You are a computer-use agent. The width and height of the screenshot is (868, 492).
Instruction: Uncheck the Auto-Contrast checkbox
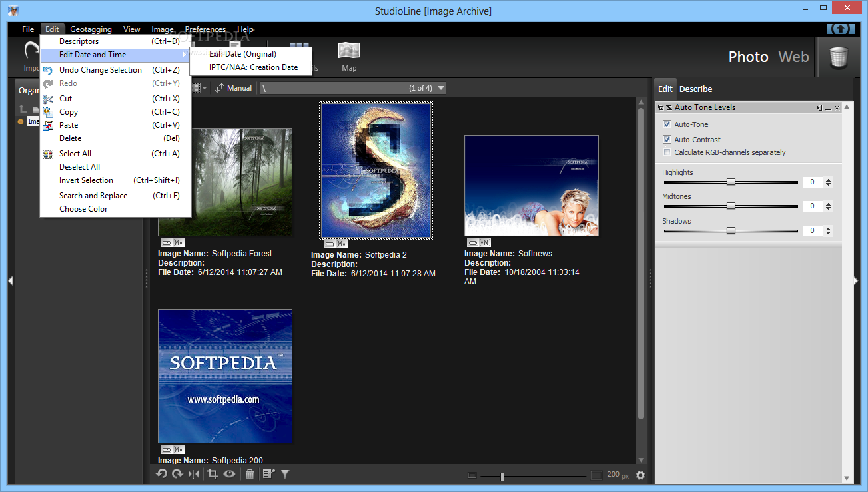pos(667,140)
